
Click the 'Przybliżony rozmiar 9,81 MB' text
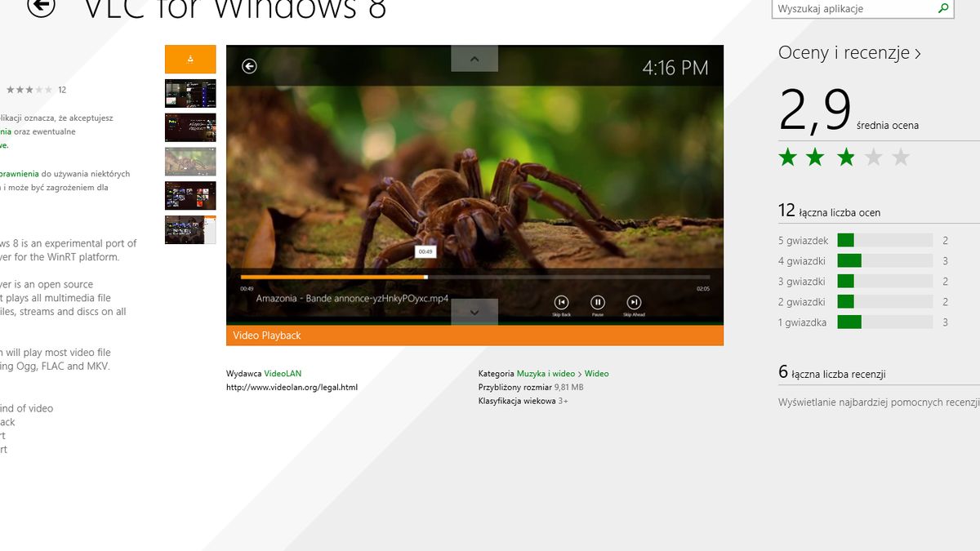point(531,388)
